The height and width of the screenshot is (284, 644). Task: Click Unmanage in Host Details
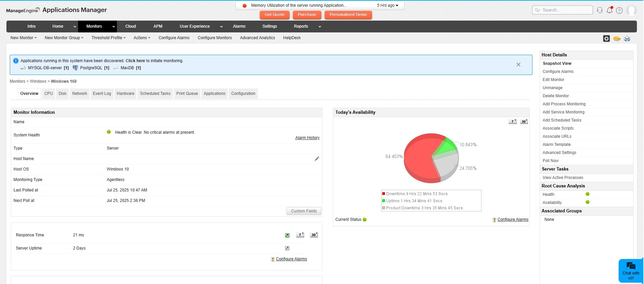[552, 88]
